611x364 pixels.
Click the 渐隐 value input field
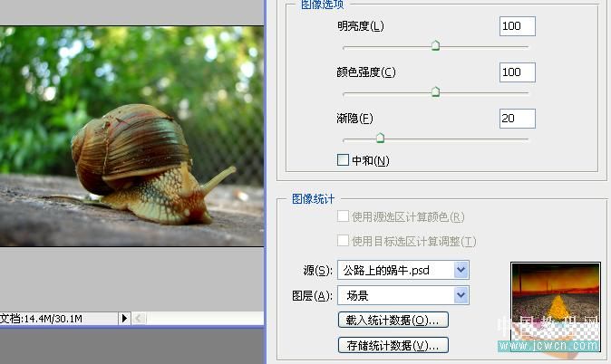[517, 119]
